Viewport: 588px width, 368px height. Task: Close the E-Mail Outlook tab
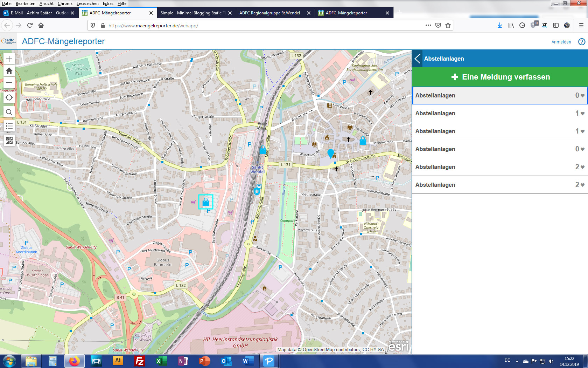point(72,13)
